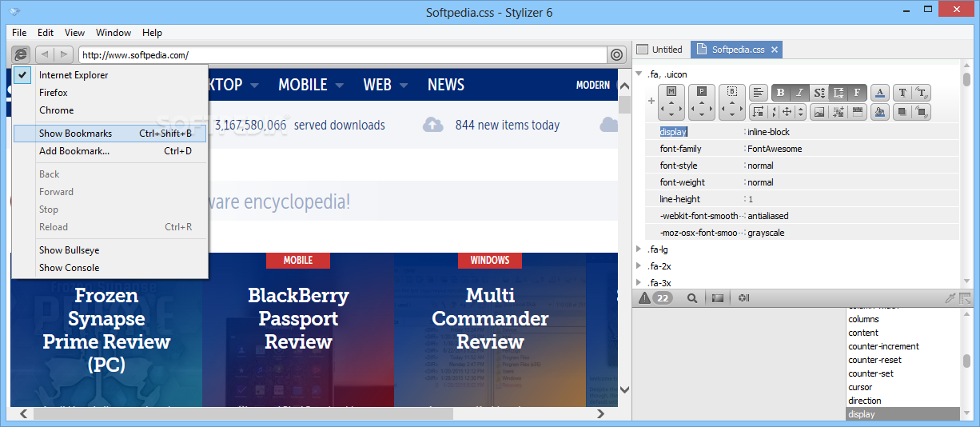Click the font family F icon
This screenshot has width=980, height=427.
[857, 92]
